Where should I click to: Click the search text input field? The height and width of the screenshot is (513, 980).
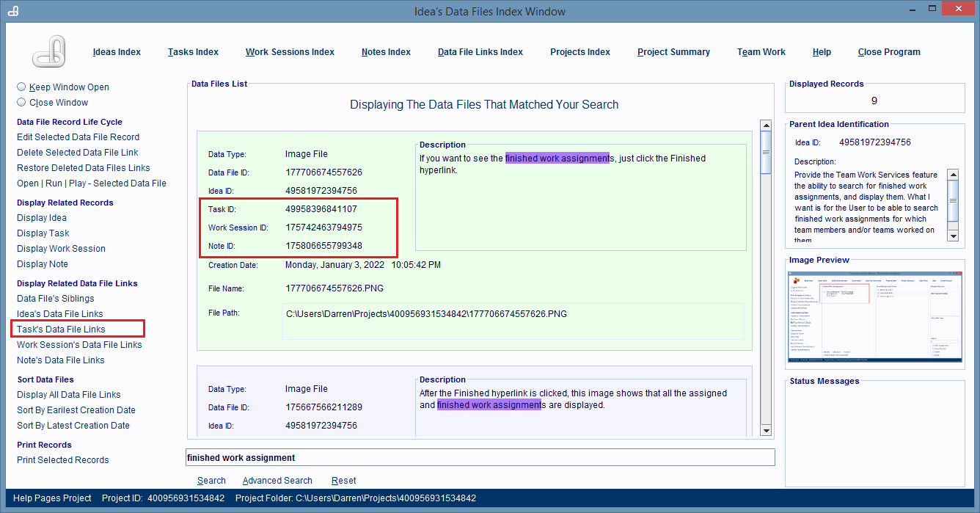coord(480,457)
